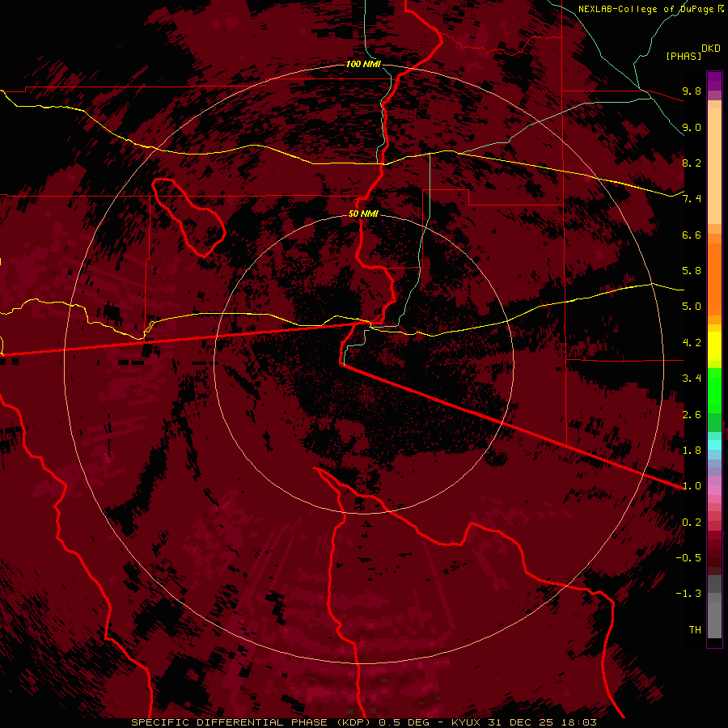Click the 8.2 scale value
Viewport: 728px width, 728px height.
(692, 163)
